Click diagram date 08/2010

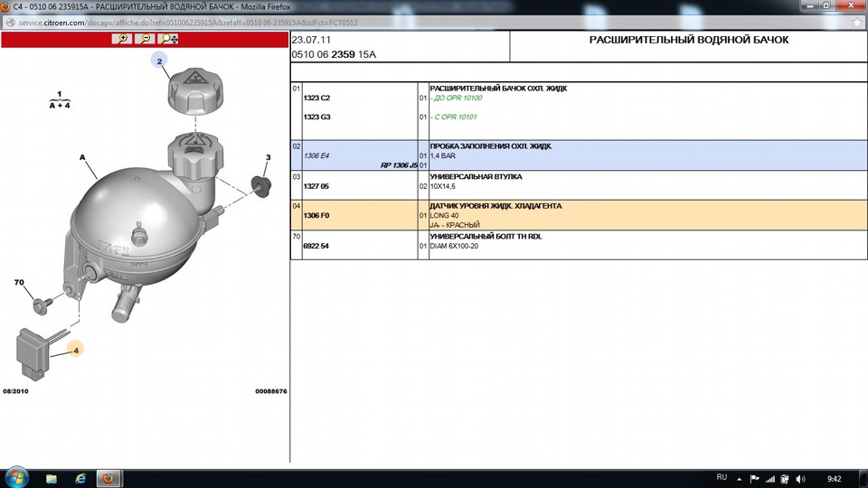click(x=15, y=391)
